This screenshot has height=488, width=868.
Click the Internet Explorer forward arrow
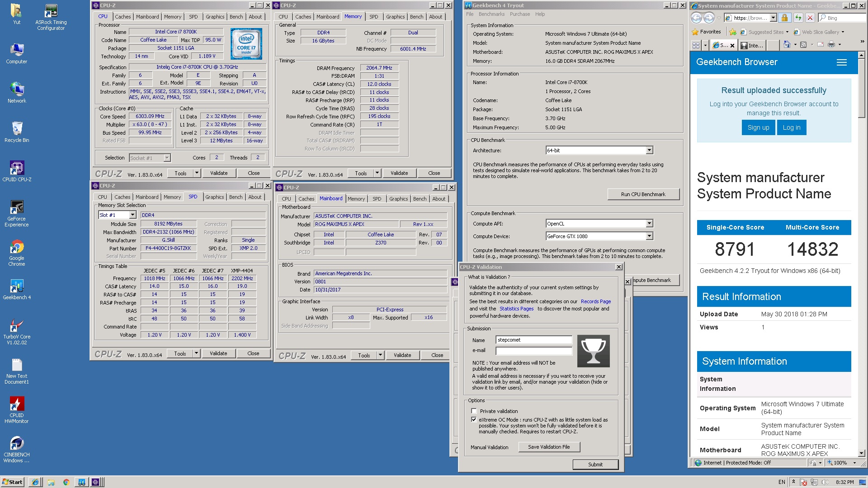pyautogui.click(x=709, y=18)
